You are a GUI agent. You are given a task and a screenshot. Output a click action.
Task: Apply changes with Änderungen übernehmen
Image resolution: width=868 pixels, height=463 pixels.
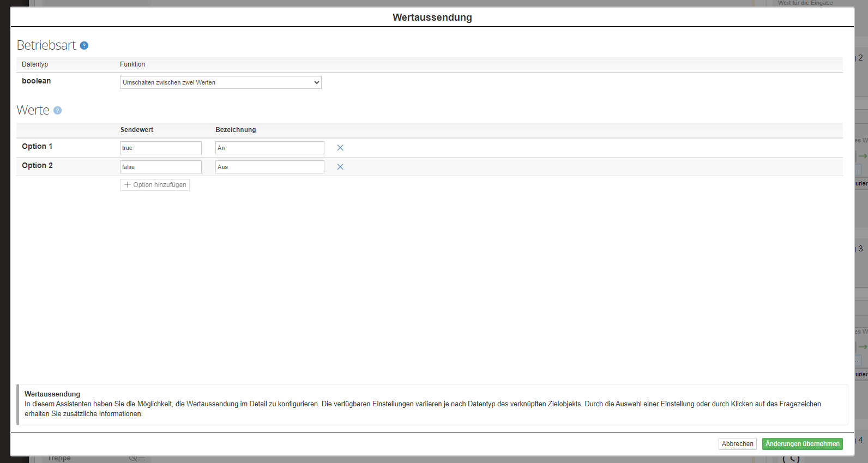(802, 444)
